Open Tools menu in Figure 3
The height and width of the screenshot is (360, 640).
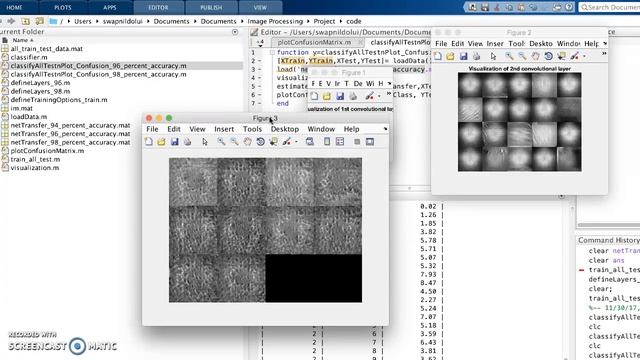(252, 129)
